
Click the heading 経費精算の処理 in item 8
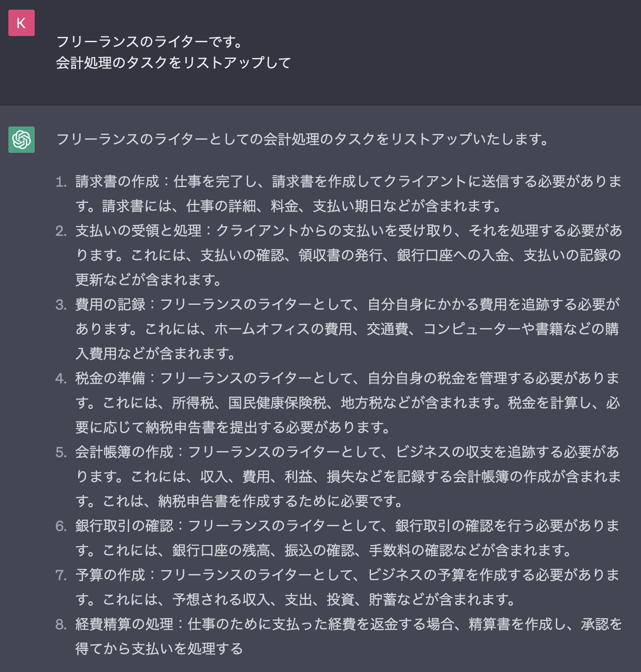[124, 624]
